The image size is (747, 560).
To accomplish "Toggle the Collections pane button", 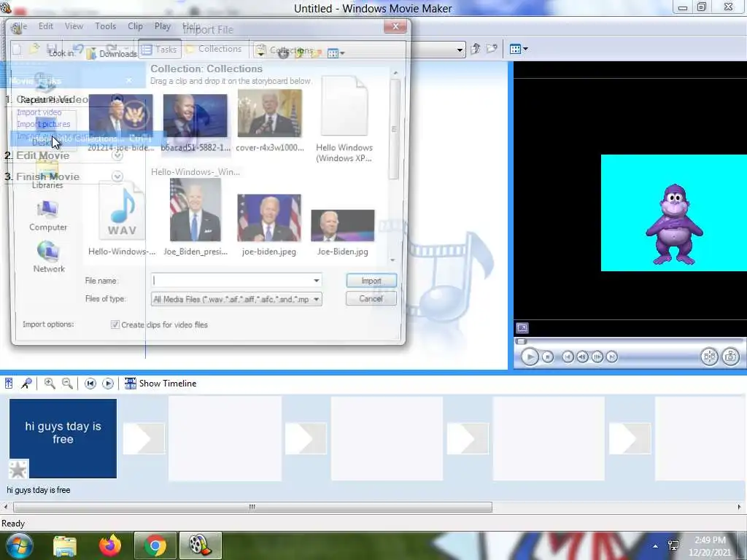I will point(214,49).
